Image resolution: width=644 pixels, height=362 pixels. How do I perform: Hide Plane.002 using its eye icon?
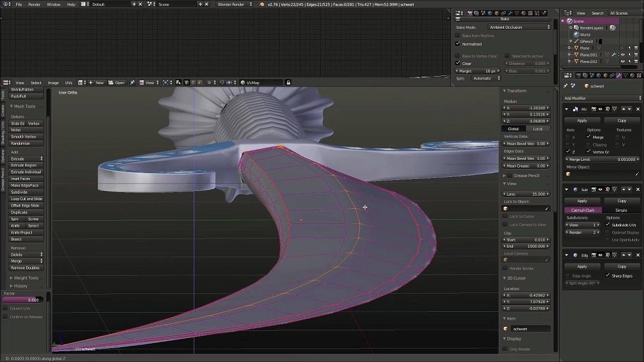coord(623,61)
